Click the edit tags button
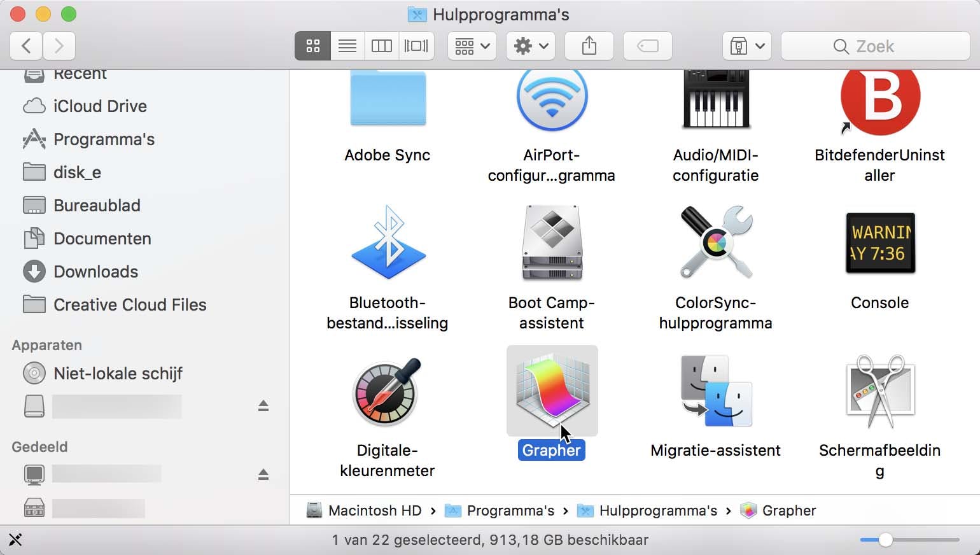The width and height of the screenshot is (980, 555). pyautogui.click(x=648, y=46)
